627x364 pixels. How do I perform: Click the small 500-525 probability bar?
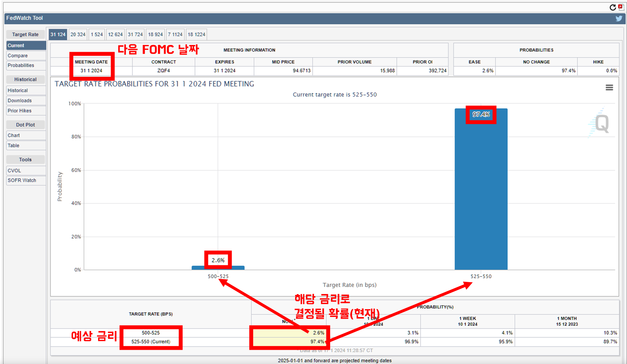pyautogui.click(x=218, y=268)
